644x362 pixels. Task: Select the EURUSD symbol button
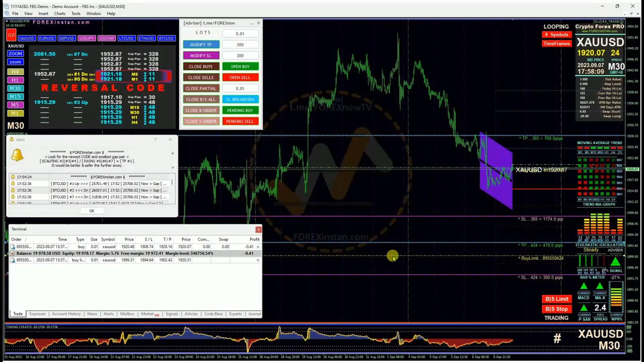coord(46,38)
